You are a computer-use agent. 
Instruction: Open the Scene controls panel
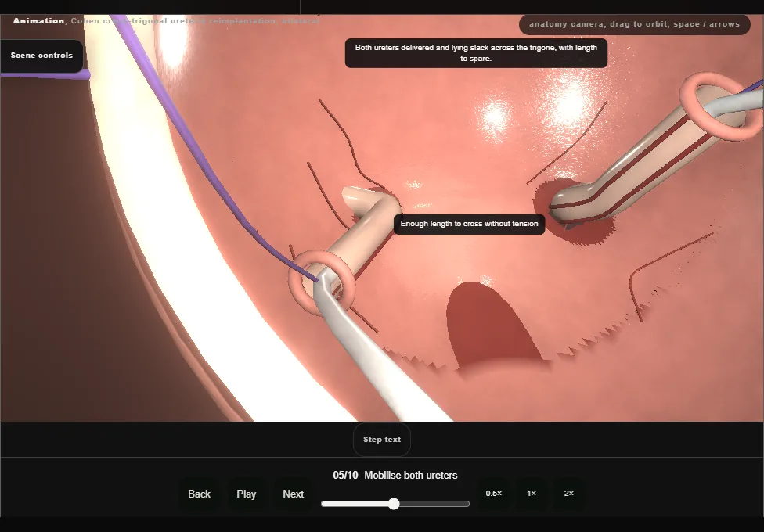pyautogui.click(x=41, y=56)
